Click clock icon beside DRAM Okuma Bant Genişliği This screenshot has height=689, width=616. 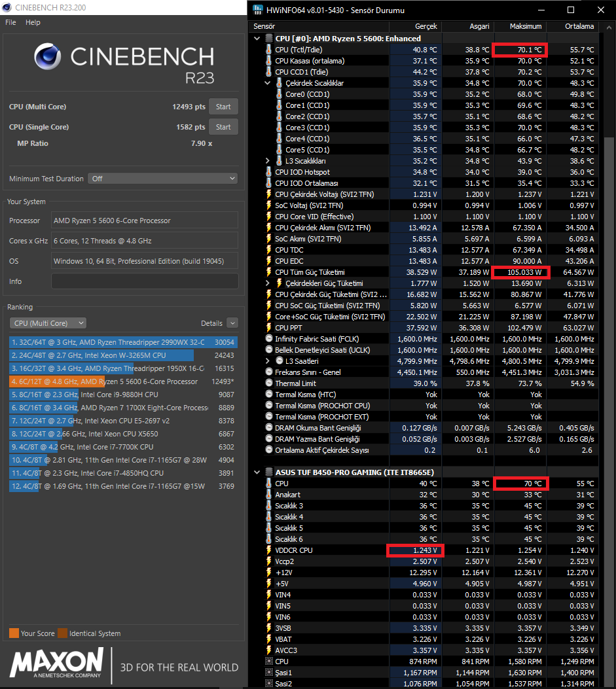[269, 427]
